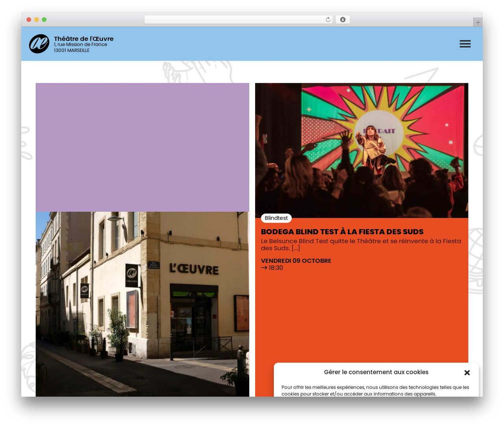The height and width of the screenshot is (427, 504).
Task: Click the browser address bar
Action: [238, 20]
